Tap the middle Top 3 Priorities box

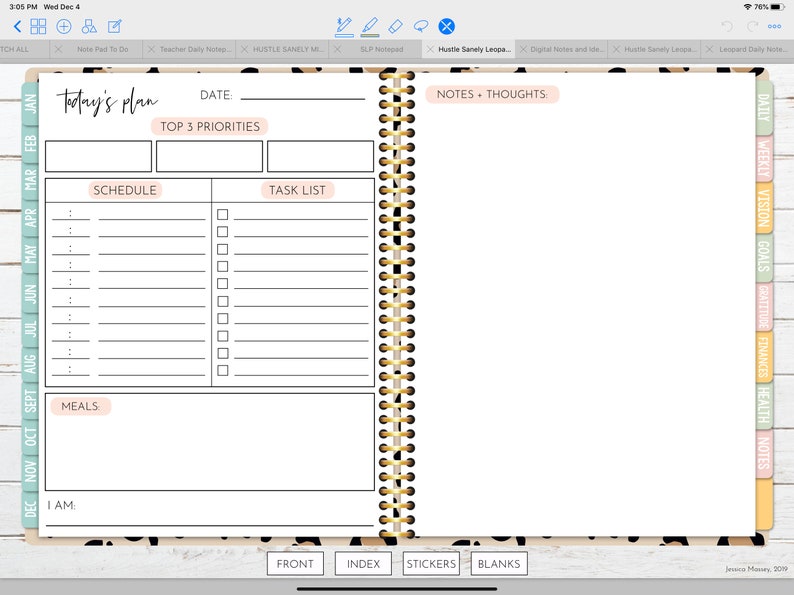[x=209, y=156]
